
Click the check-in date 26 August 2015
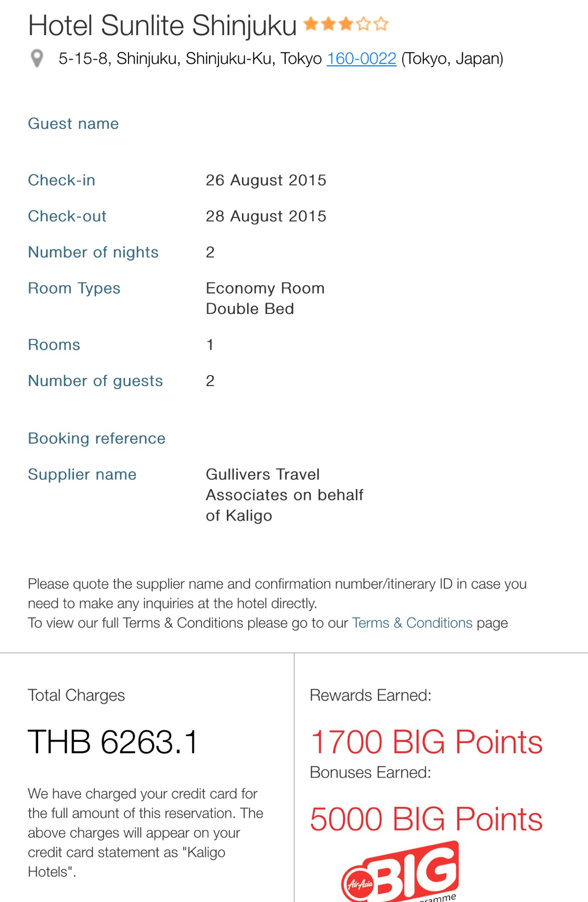pyautogui.click(x=266, y=180)
